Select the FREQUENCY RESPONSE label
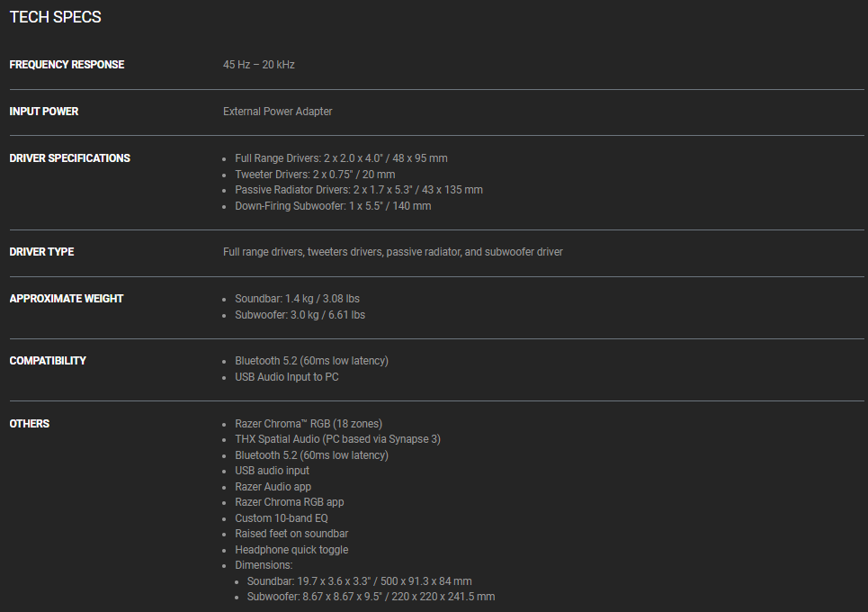This screenshot has height=612, width=868. pos(67,65)
